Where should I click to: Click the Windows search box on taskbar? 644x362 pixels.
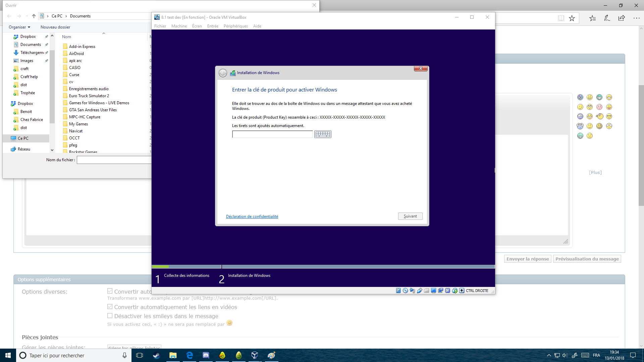[74, 355]
